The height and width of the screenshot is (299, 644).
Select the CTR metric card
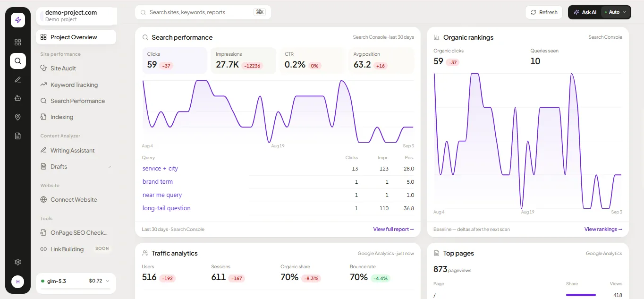312,60
